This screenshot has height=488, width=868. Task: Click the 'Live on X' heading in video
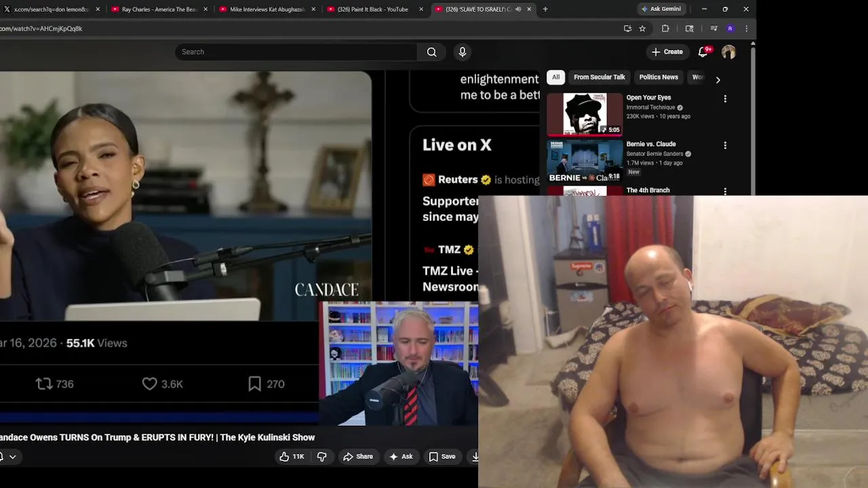[x=457, y=145]
